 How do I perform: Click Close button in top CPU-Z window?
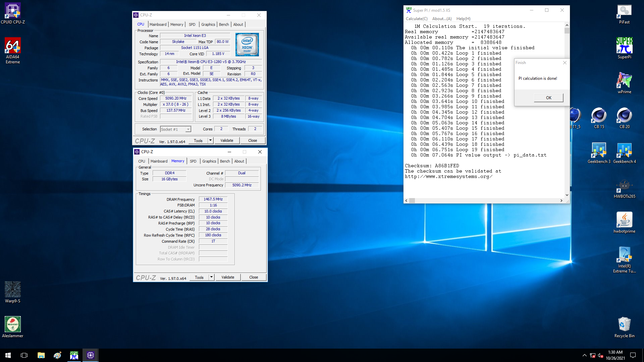pyautogui.click(x=253, y=140)
